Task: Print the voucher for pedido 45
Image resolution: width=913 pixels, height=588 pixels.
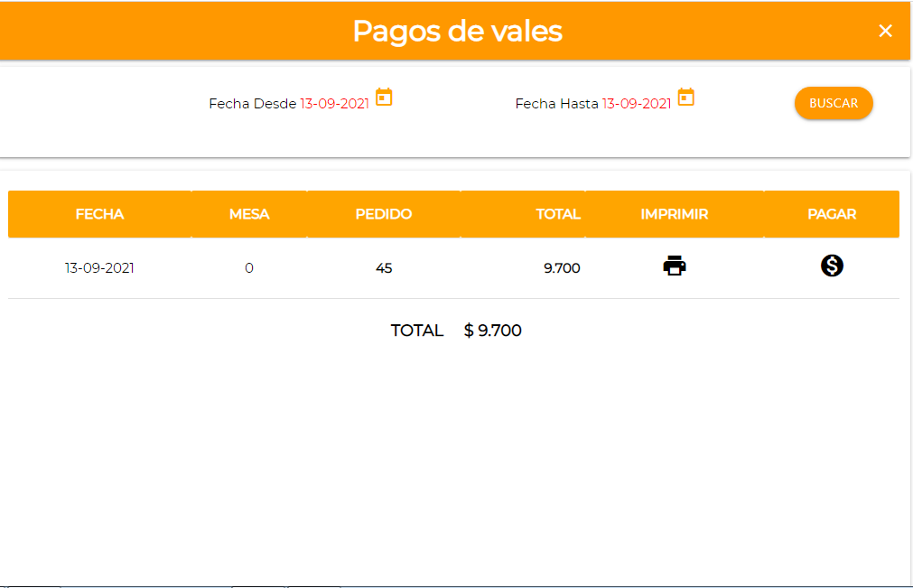Action: click(675, 266)
